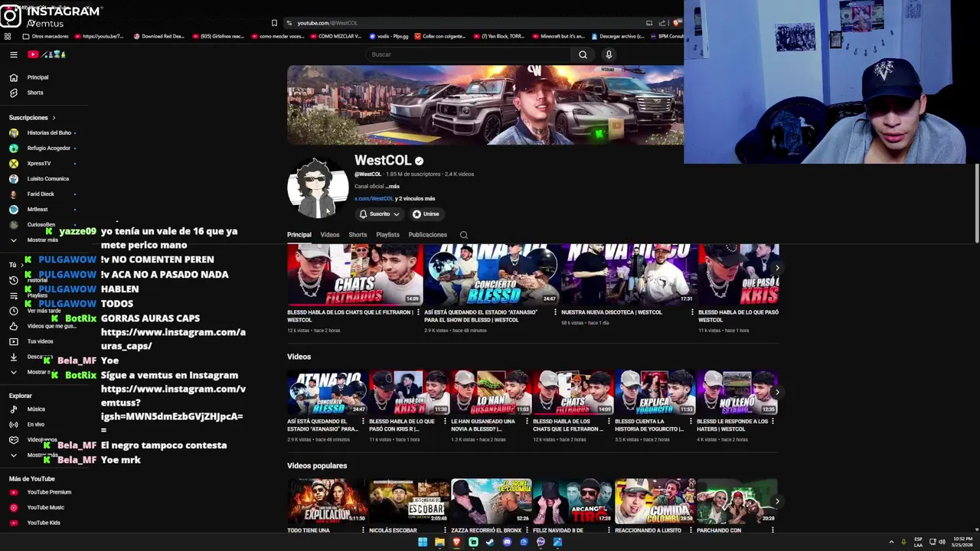Open 'Minecraft but it's an...' bookmark
The image size is (980, 551).
point(558,36)
